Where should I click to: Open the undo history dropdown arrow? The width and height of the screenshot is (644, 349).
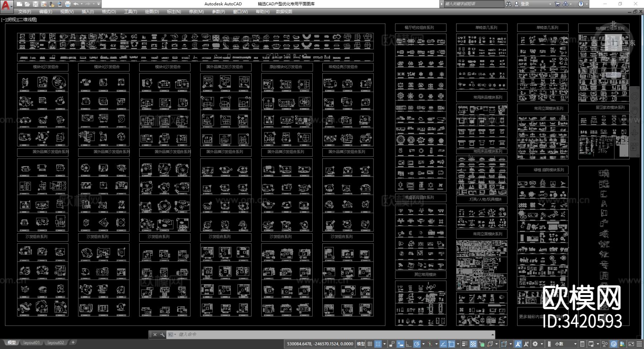tap(82, 4)
